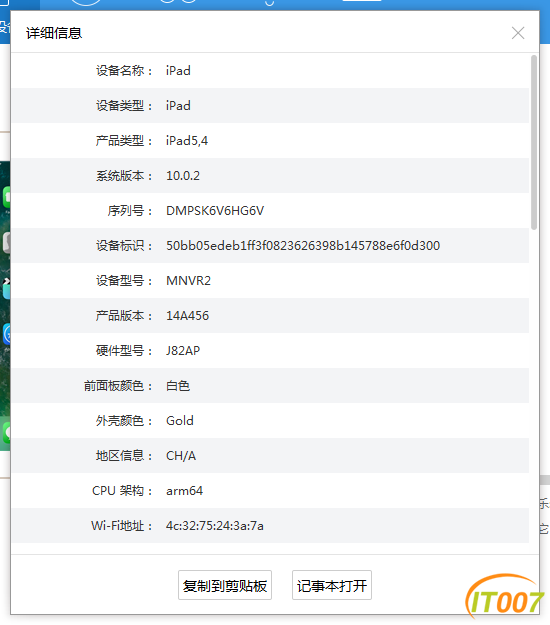This screenshot has height=625, width=550.
Task: Click the 设备名称 label
Action: pyautogui.click(x=124, y=71)
